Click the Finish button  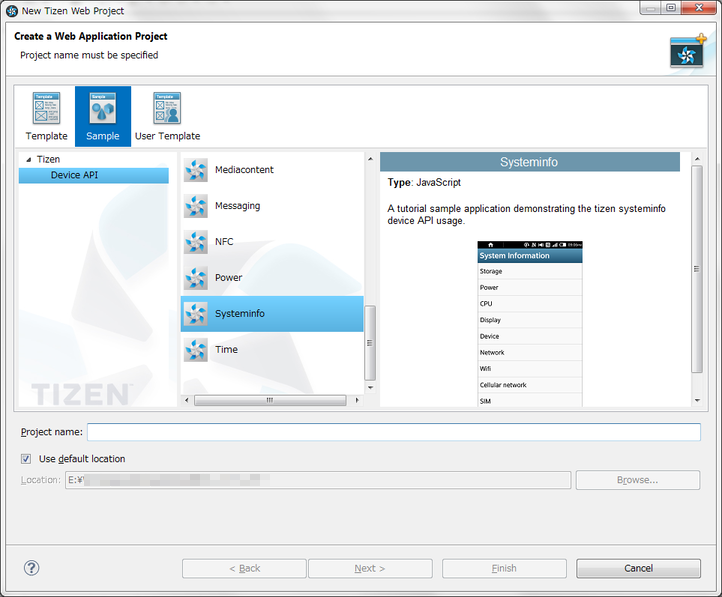[x=504, y=568]
